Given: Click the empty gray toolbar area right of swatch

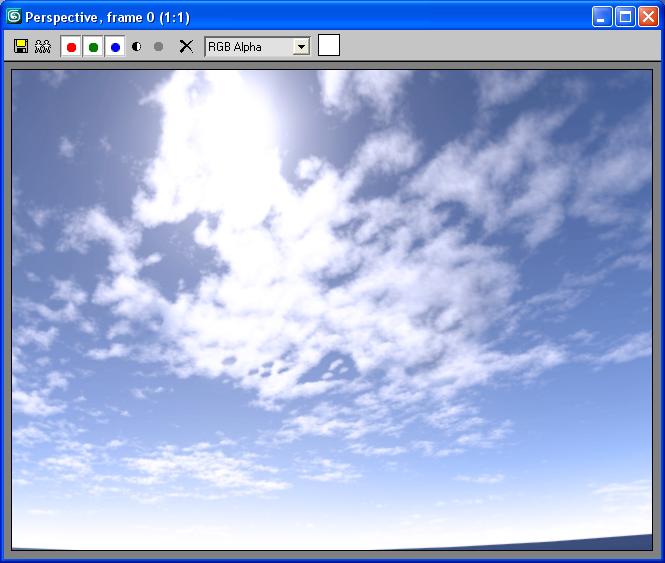Looking at the screenshot, I should (500, 46).
